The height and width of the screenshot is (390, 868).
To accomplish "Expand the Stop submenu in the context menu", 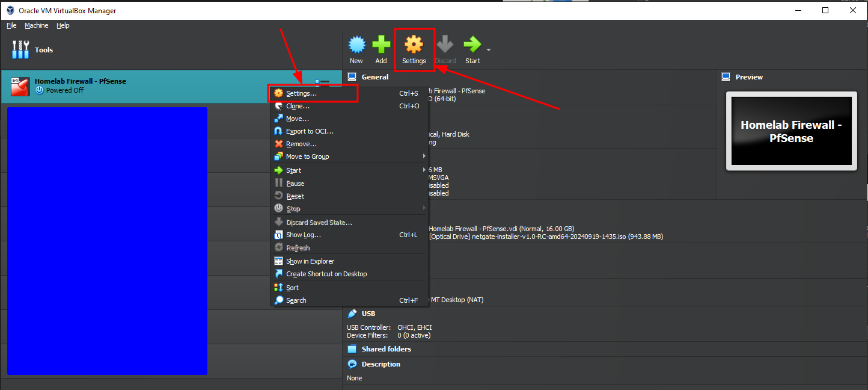I will click(349, 208).
